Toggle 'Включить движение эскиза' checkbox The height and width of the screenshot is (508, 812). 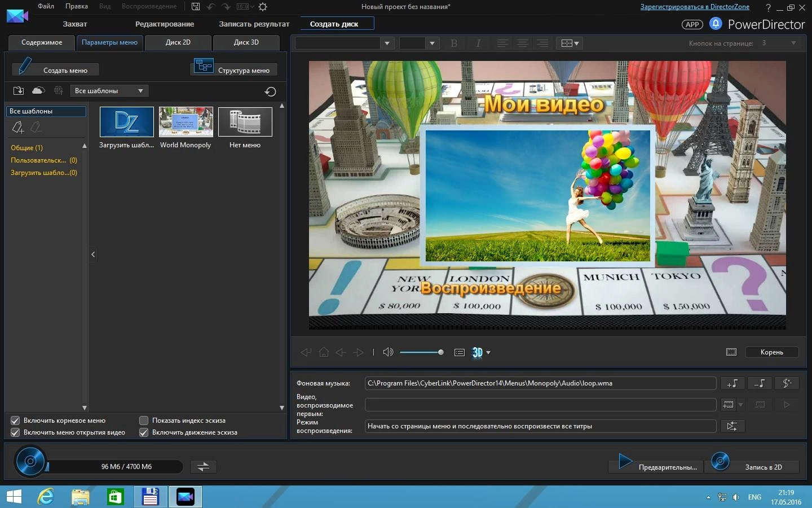(144, 432)
